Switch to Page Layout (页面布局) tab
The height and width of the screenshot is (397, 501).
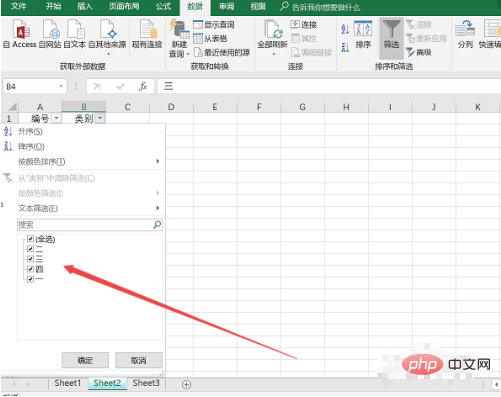coord(124,6)
